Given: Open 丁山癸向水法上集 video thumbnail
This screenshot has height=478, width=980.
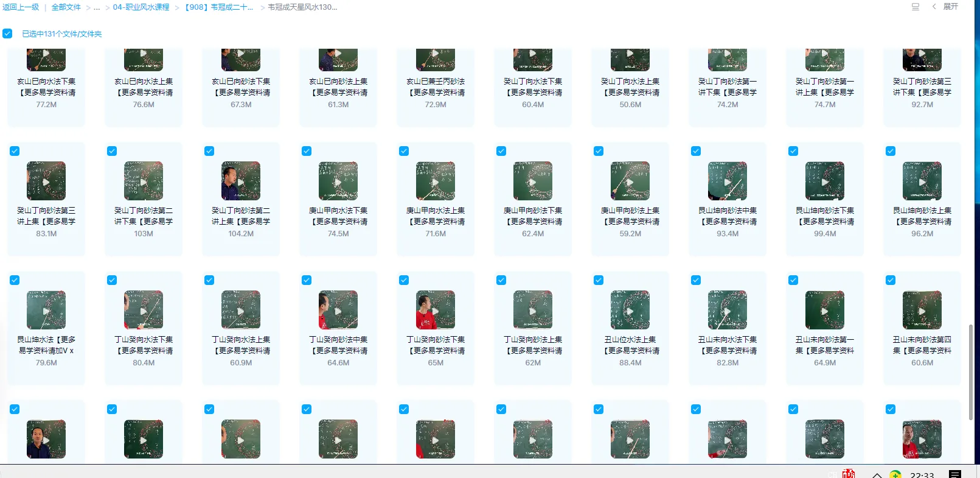Looking at the screenshot, I should (x=241, y=310).
